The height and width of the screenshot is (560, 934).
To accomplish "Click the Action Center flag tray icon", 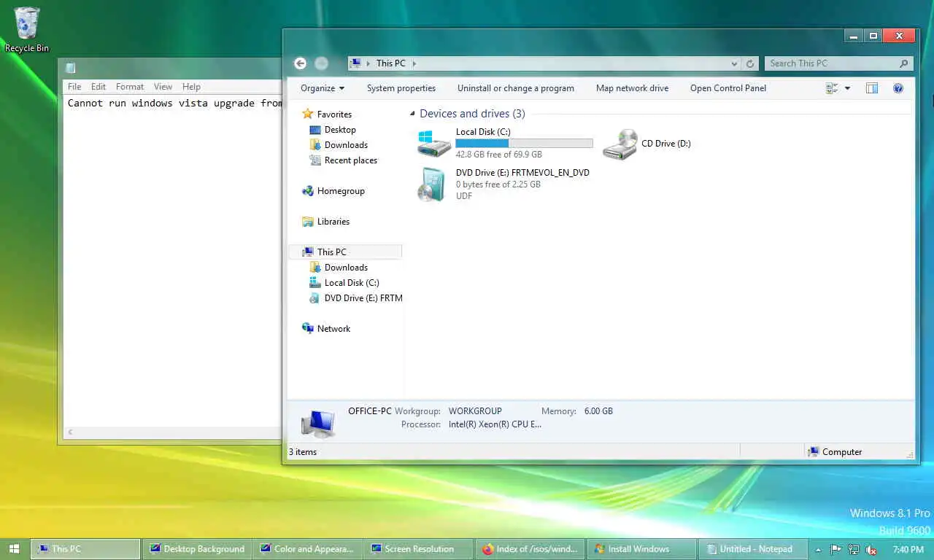I will (x=836, y=550).
